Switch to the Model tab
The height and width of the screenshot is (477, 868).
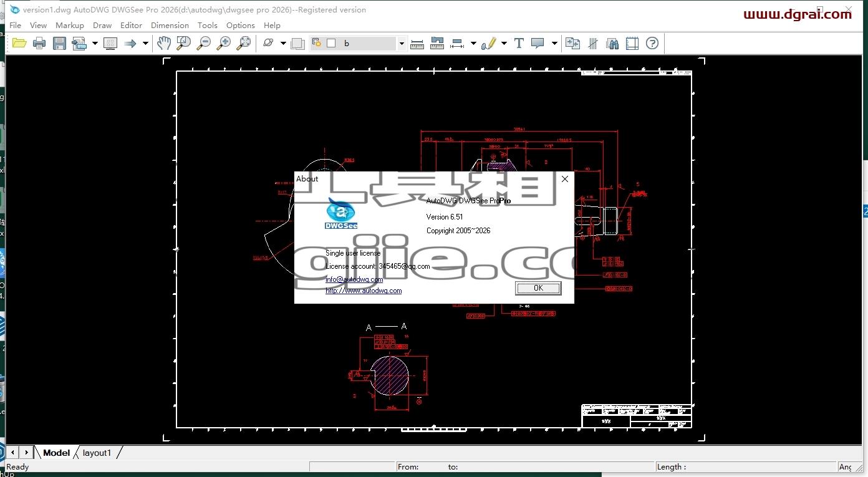pyautogui.click(x=56, y=453)
